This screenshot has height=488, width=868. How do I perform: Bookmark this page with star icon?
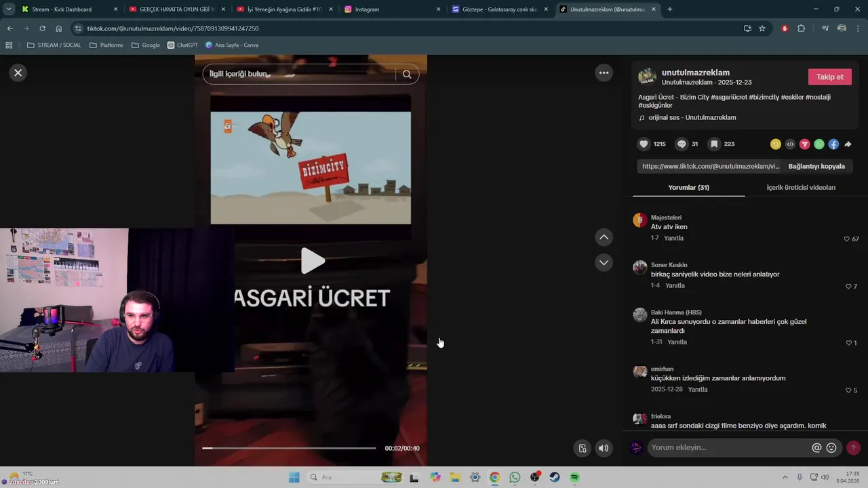[x=762, y=28]
